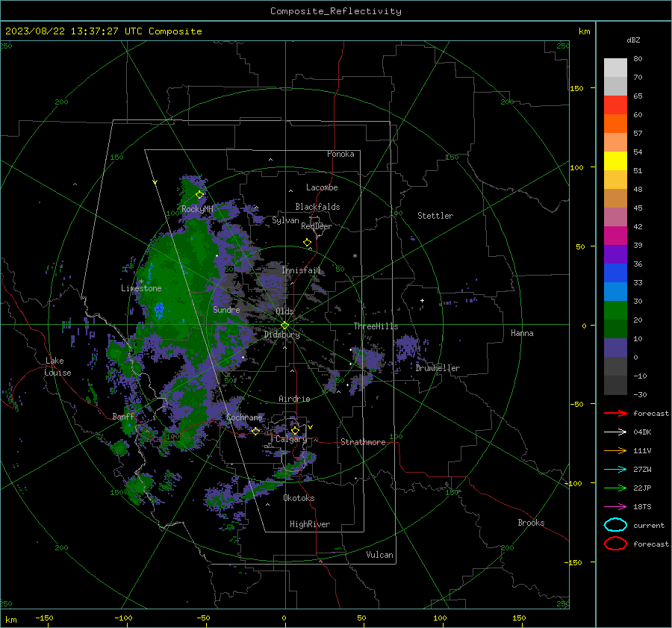Select the white 04DK arrow symbol
The height and width of the screenshot is (628, 672).
click(615, 432)
